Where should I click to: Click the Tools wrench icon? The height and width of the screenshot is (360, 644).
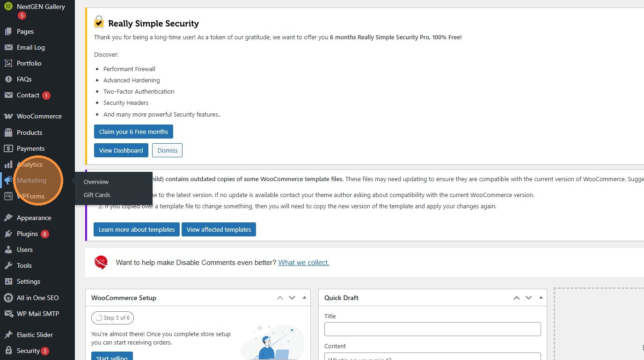8,265
